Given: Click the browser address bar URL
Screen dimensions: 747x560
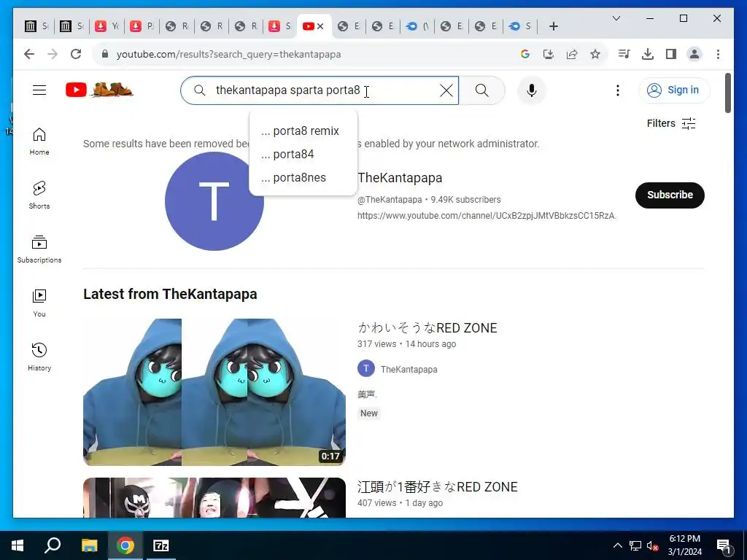Looking at the screenshot, I should coord(228,54).
